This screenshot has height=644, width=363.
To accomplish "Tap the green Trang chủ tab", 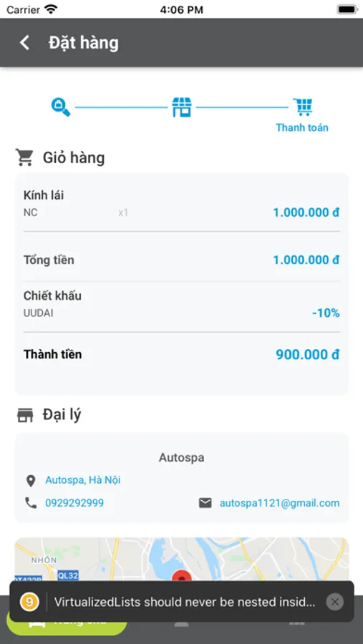I will [67, 623].
